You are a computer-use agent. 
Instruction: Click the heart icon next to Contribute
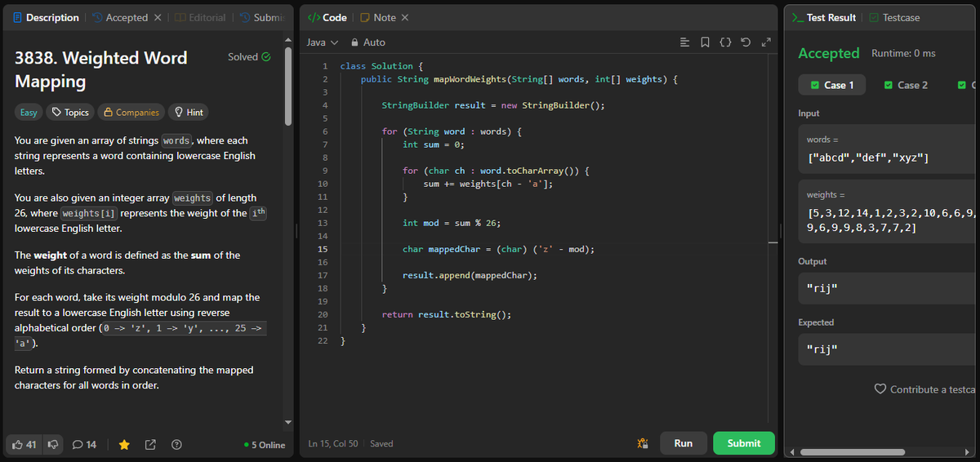coord(880,389)
